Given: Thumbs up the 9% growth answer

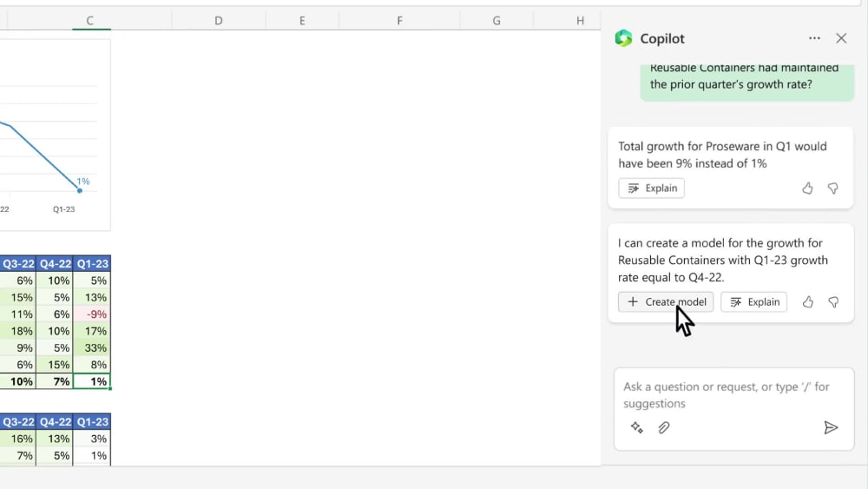Looking at the screenshot, I should click(807, 188).
